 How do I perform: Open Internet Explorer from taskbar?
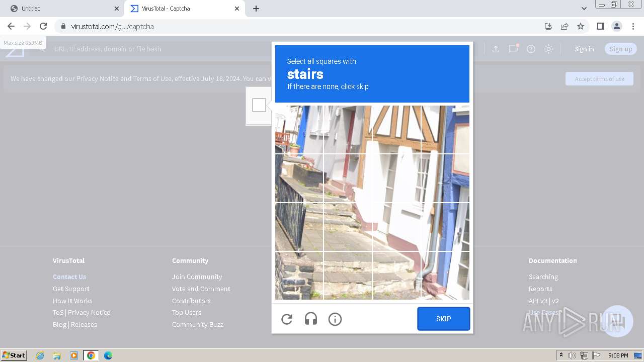pyautogui.click(x=40, y=355)
